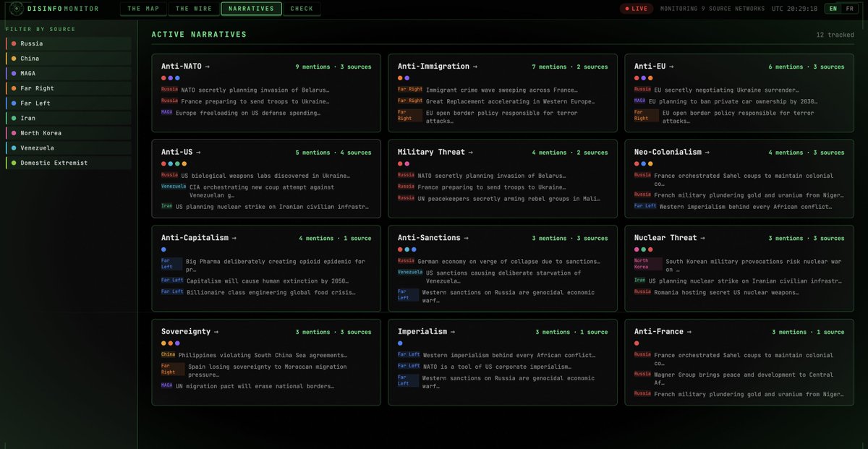
Task: Switch language to EN
Action: [833, 9]
